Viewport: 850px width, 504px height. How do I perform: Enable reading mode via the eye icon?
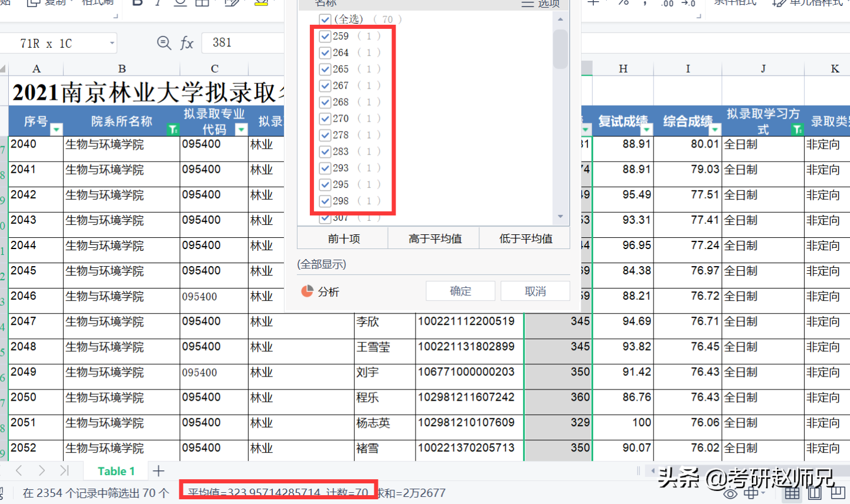pos(731,493)
